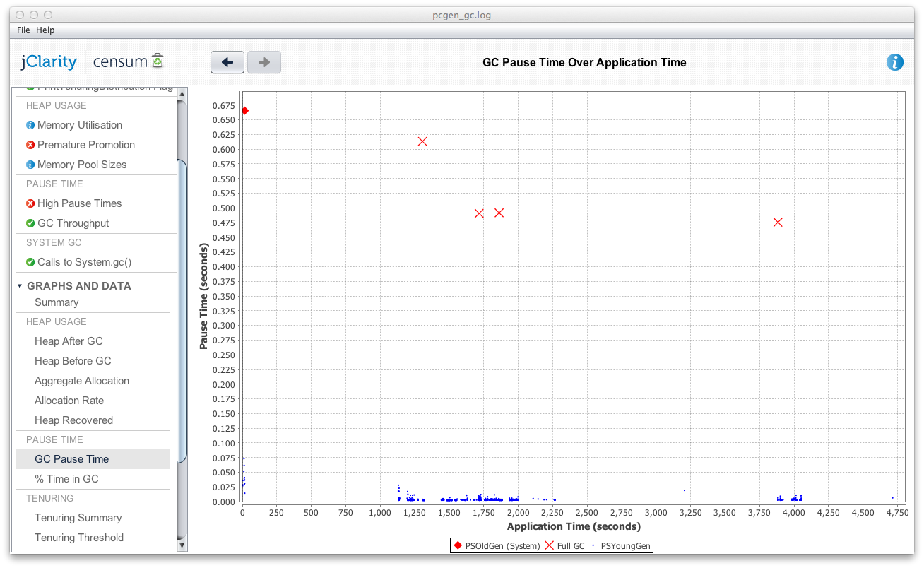This screenshot has width=924, height=568.
Task: Click the PSOldGen (System) legend entry
Action: (x=496, y=546)
